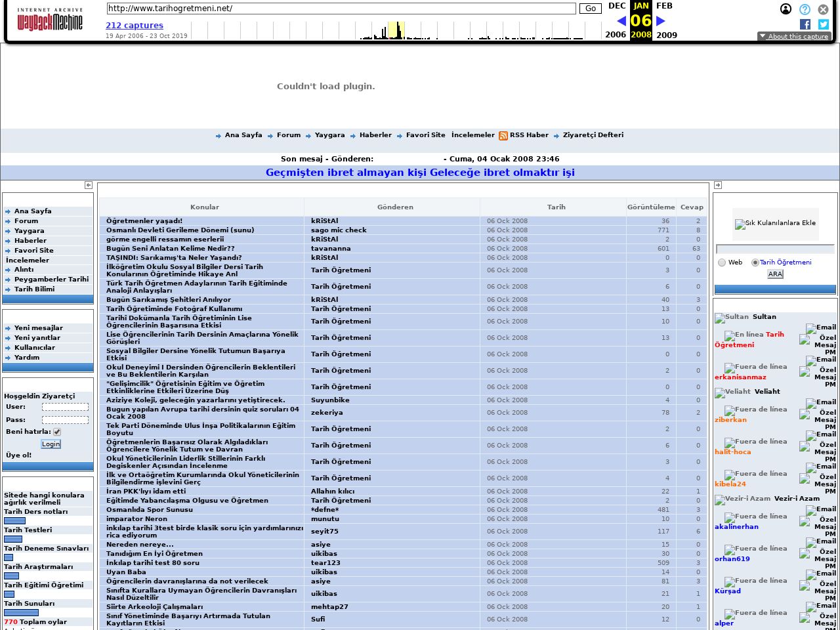Screen dimensions: 840x630
Task: Click the User login input field
Action: pos(65,407)
